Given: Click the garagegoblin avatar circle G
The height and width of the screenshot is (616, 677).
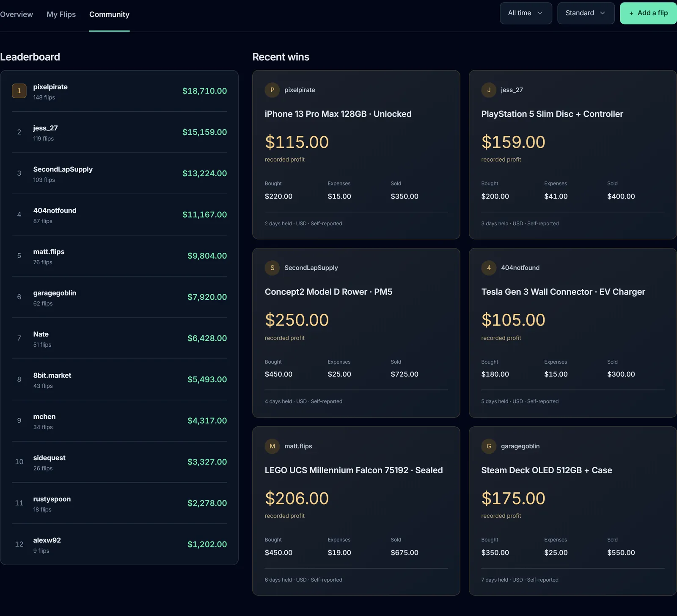Looking at the screenshot, I should 489,446.
